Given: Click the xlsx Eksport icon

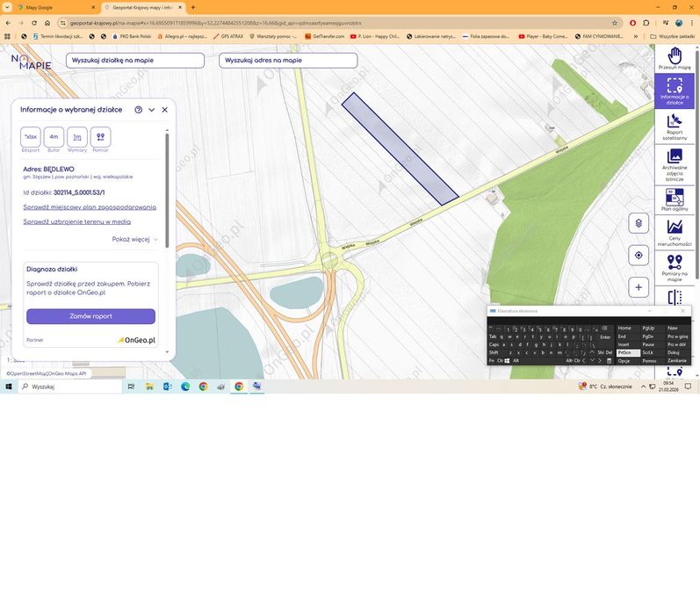Looking at the screenshot, I should click(x=31, y=137).
